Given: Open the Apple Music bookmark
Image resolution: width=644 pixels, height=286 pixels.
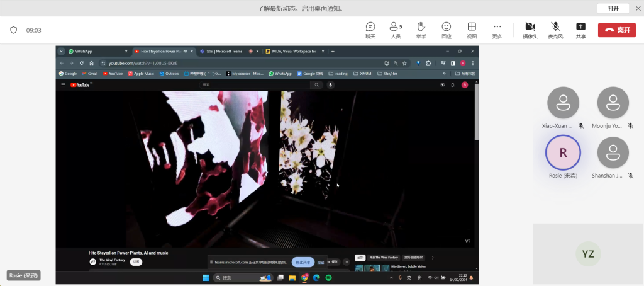Looking at the screenshot, I should pyautogui.click(x=141, y=74).
